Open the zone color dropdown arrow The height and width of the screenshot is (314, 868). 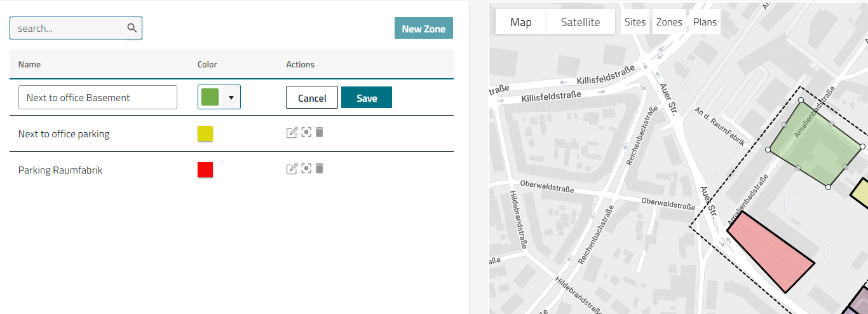click(231, 98)
